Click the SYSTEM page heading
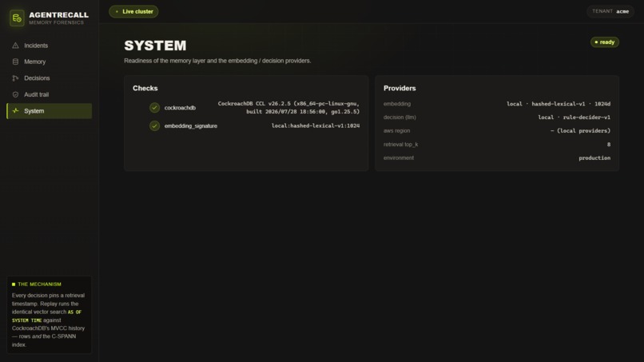Screen dimensions: 644x362 155,46
